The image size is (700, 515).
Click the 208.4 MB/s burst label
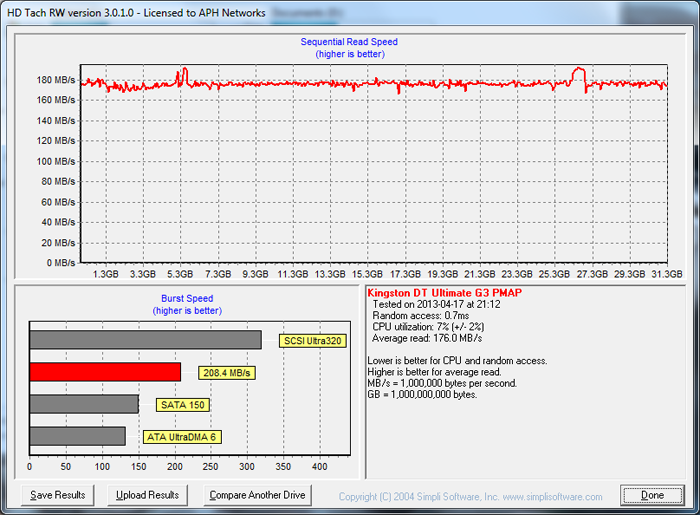pos(226,373)
